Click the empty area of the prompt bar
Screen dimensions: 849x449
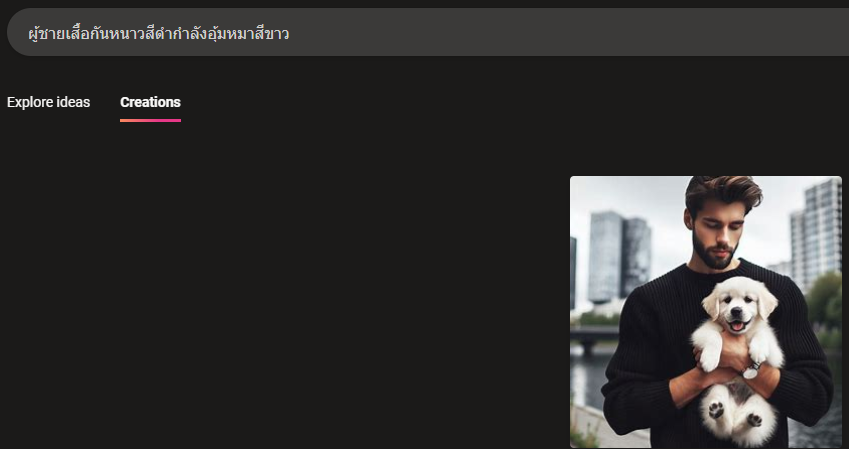coord(569,32)
